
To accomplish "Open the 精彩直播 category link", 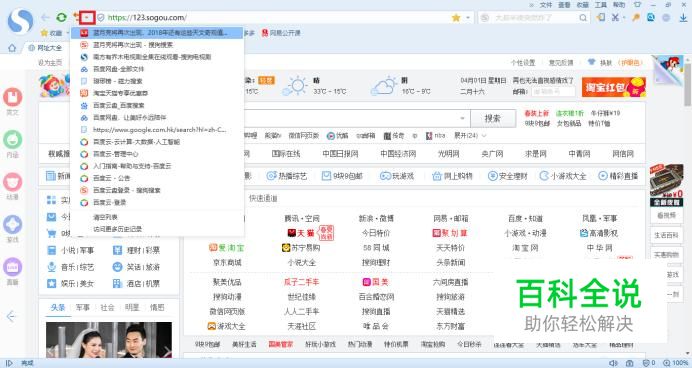I will [x=618, y=176].
